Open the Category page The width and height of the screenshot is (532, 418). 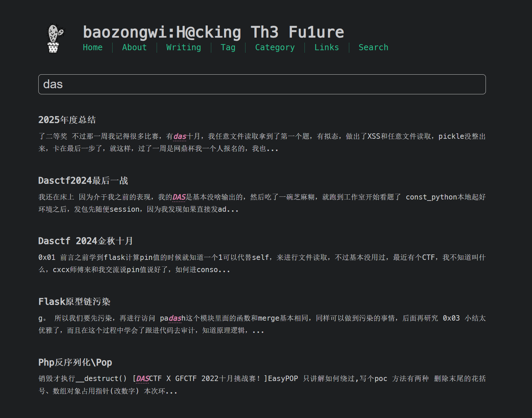[275, 47]
